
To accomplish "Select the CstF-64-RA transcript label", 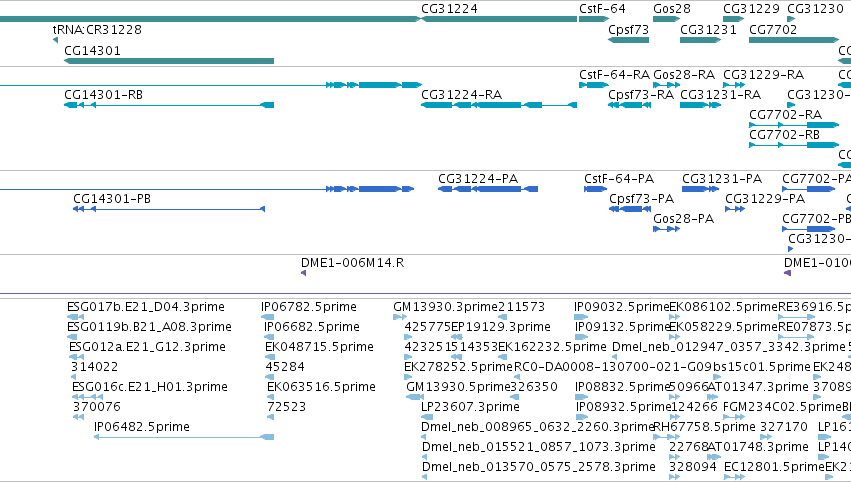I will 614,74.
